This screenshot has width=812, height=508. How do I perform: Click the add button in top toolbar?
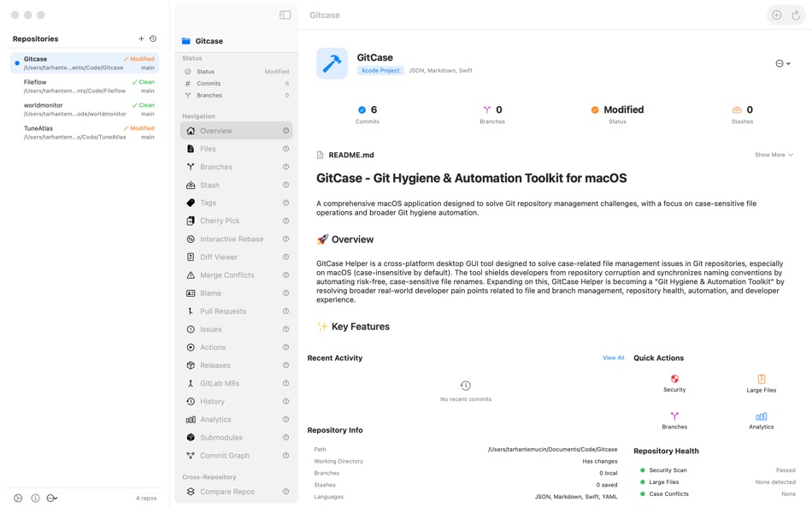(x=776, y=15)
